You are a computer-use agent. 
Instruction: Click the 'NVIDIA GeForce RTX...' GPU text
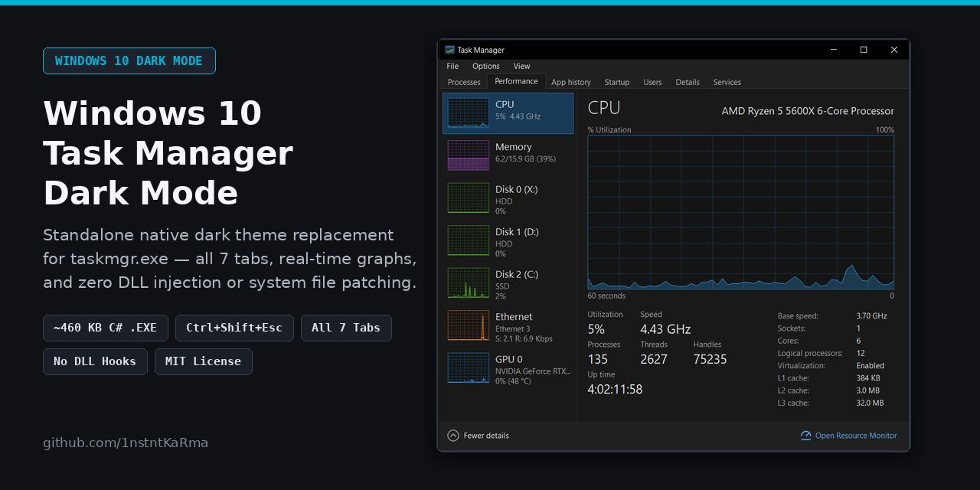pos(533,371)
